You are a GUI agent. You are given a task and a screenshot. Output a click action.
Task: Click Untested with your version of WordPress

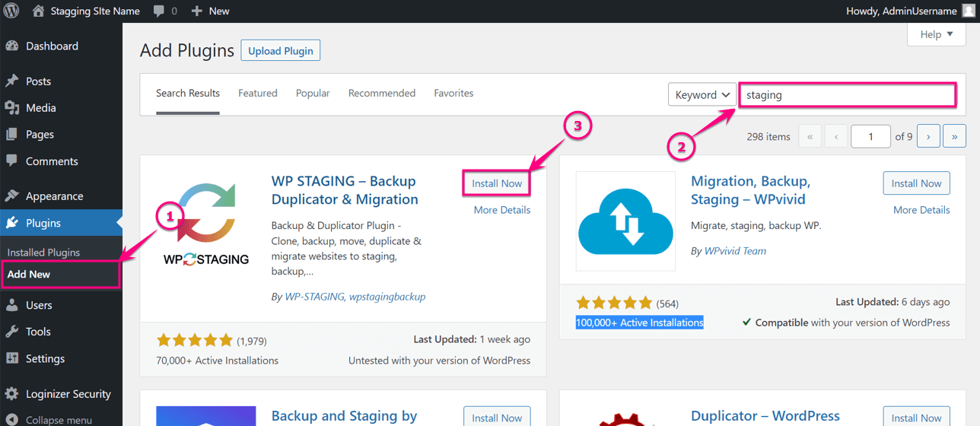[440, 361]
